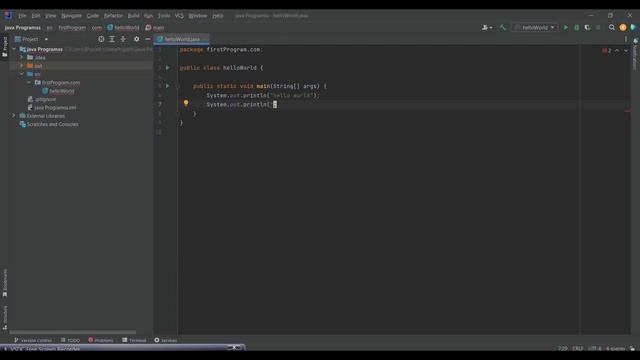Open the Tools menu

(x=164, y=16)
